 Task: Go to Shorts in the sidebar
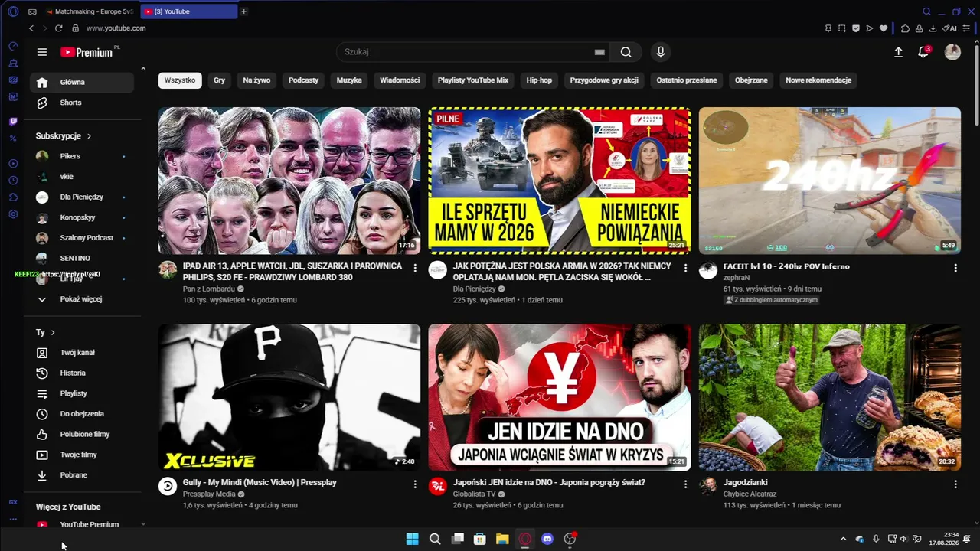82,103
